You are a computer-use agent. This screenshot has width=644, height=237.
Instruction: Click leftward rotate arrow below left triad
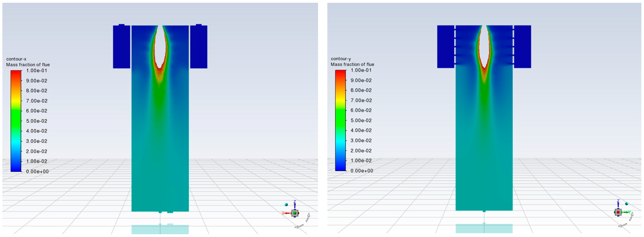click(299, 226)
